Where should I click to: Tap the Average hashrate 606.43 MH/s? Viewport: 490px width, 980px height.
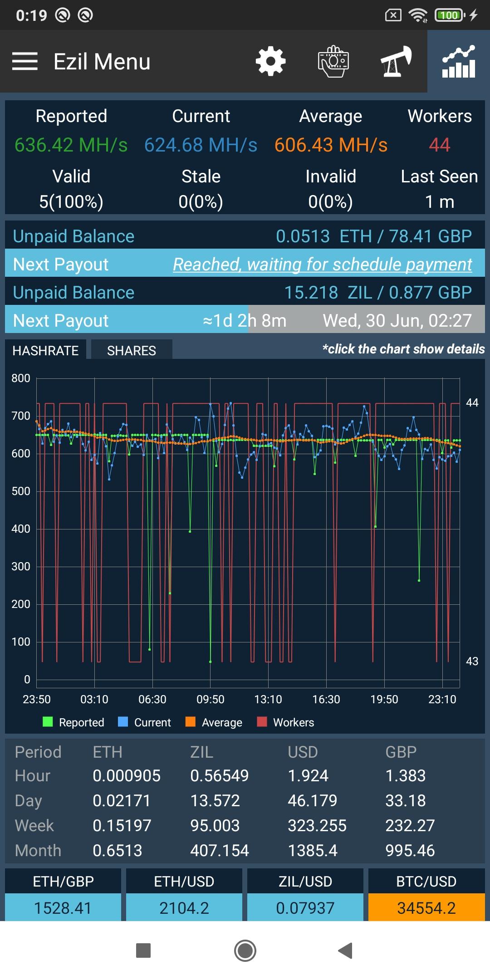(331, 145)
